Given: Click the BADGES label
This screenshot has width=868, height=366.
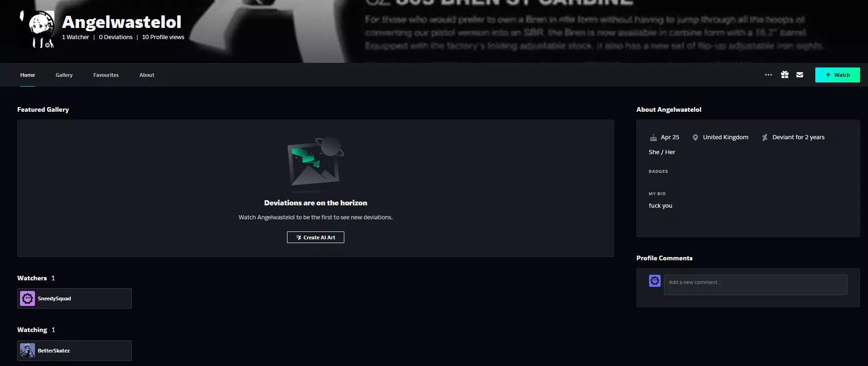Looking at the screenshot, I should 658,171.
